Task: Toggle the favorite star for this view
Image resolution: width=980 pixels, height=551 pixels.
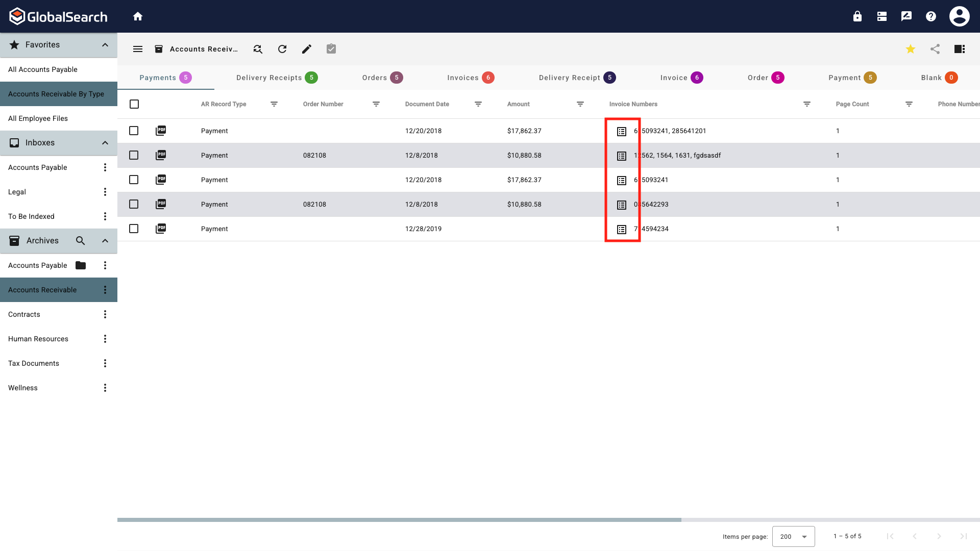Action: (910, 48)
